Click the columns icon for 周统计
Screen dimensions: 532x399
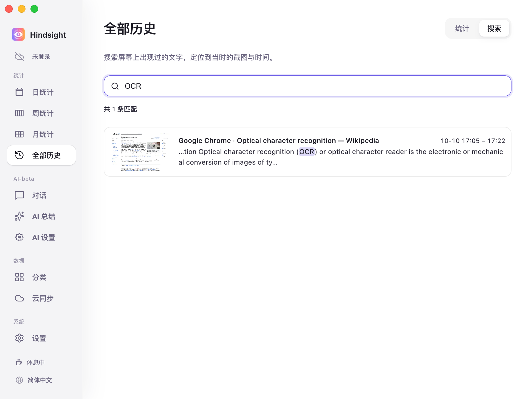[x=19, y=113]
